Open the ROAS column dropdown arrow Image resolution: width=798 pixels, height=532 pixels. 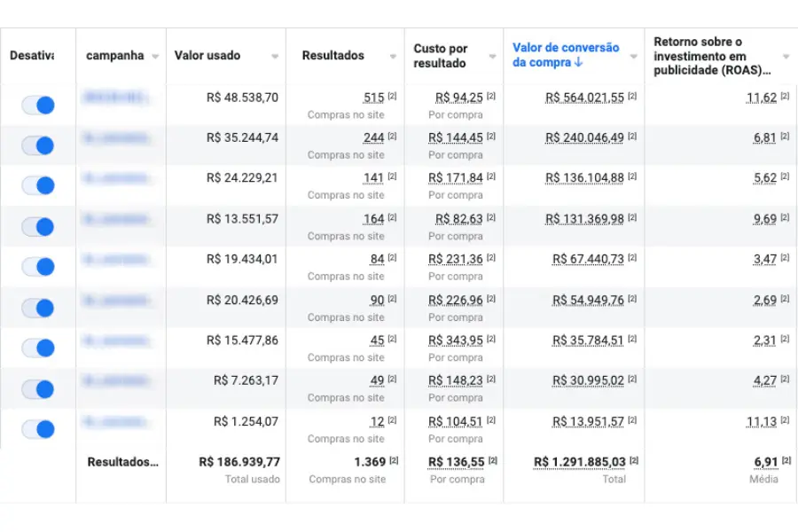786,56
